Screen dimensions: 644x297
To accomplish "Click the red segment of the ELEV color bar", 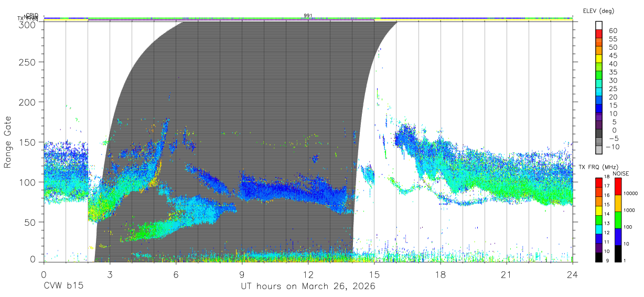I will click(599, 33).
